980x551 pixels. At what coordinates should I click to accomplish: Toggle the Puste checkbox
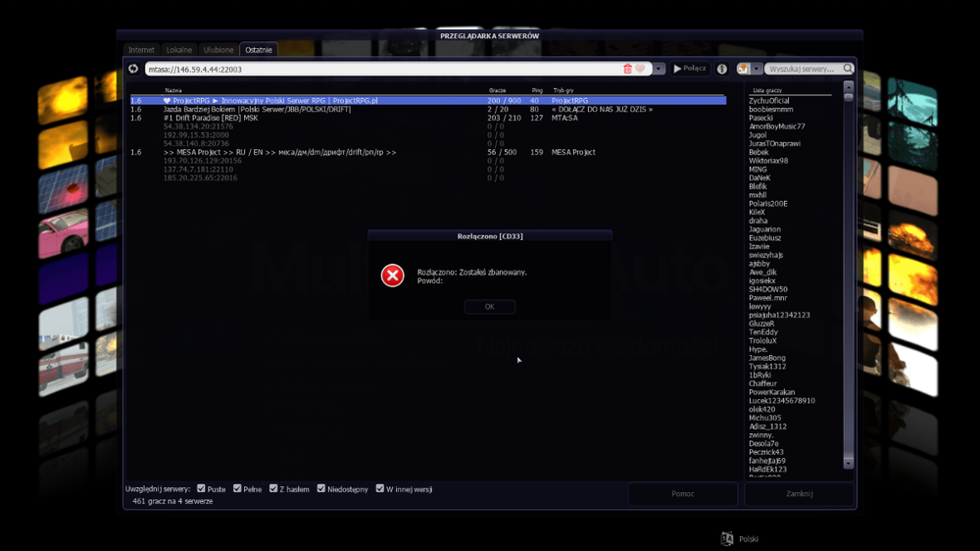[x=201, y=488]
